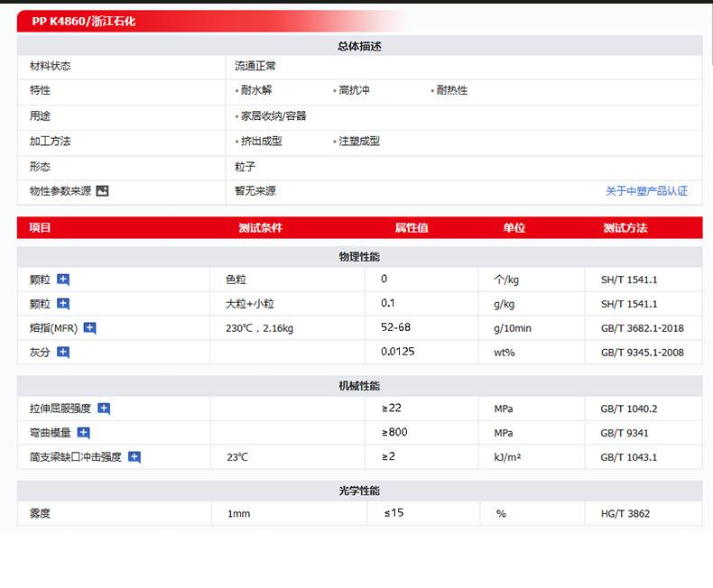This screenshot has width=713, height=588.
Task: Click plus icon next to 简支梁缺口冲击强度
Action: [x=134, y=457]
